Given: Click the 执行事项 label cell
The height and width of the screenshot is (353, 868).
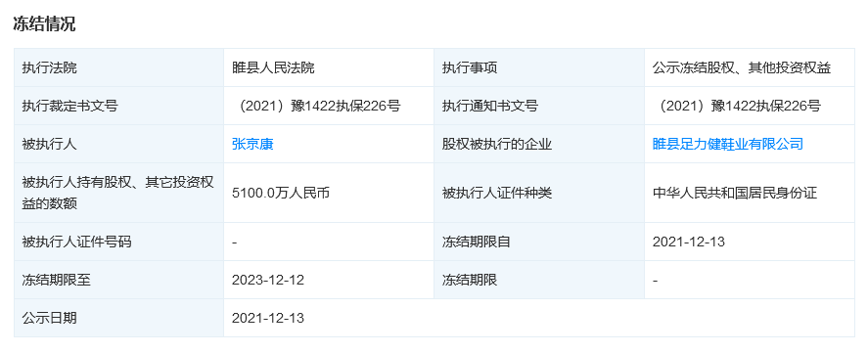Looking at the screenshot, I should pos(539,68).
